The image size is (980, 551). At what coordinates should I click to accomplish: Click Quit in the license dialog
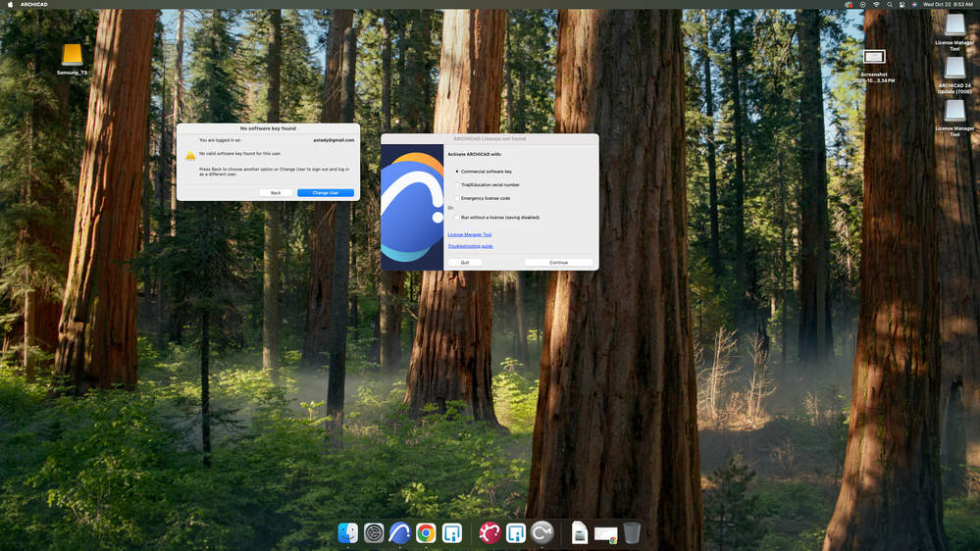point(465,263)
